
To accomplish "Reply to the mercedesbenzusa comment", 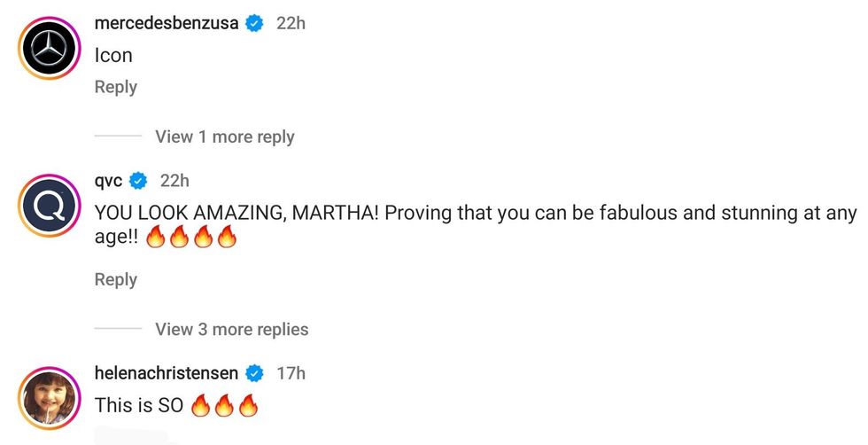I will tap(116, 87).
